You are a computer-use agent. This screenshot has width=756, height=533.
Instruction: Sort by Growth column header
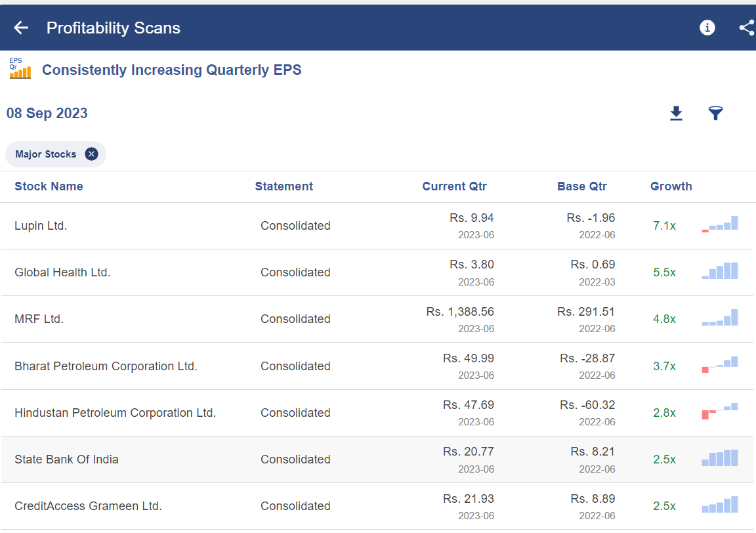pyautogui.click(x=671, y=186)
